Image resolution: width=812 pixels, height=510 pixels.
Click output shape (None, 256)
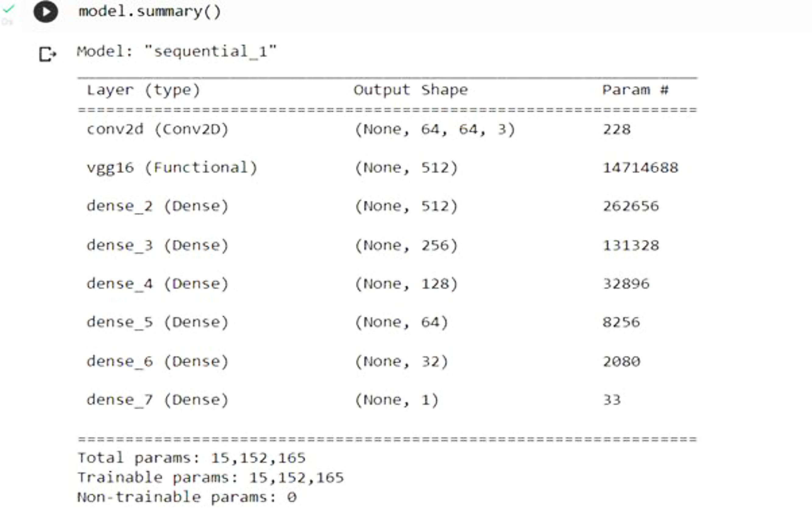[406, 246]
